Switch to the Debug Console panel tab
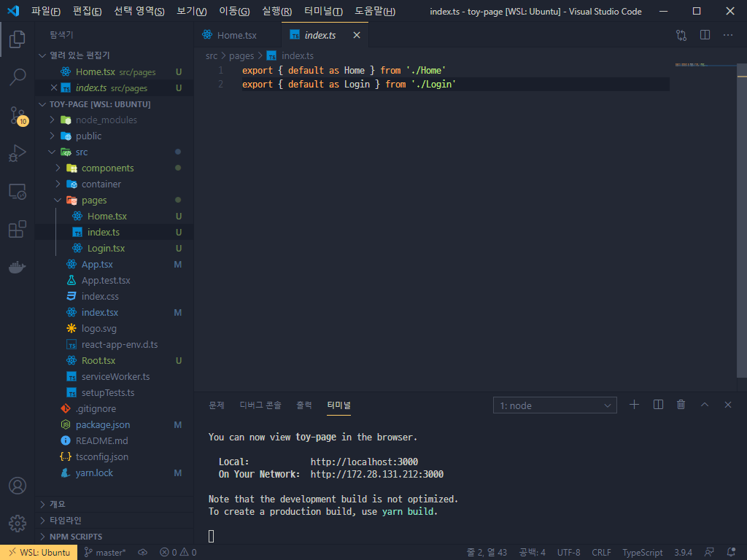 click(260, 405)
